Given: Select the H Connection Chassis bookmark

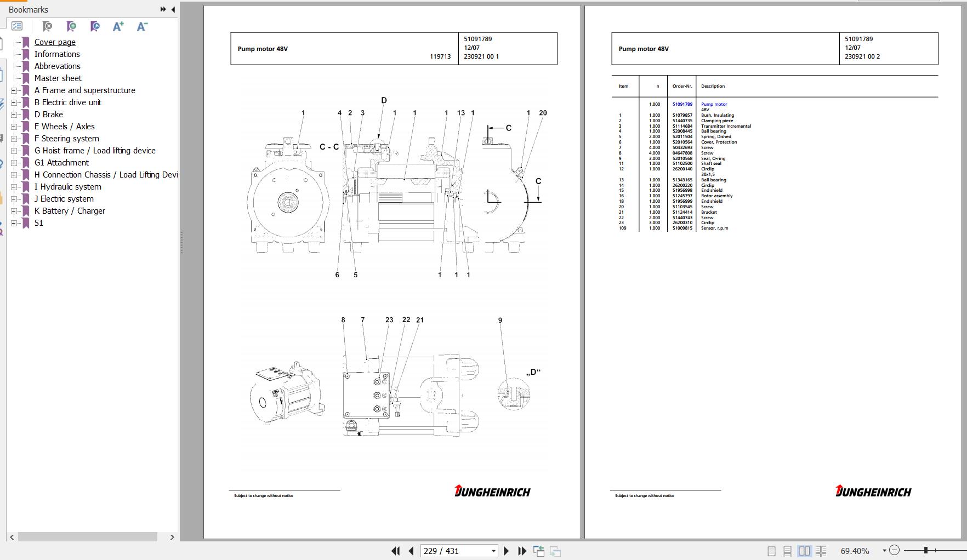Looking at the screenshot, I should tap(106, 175).
